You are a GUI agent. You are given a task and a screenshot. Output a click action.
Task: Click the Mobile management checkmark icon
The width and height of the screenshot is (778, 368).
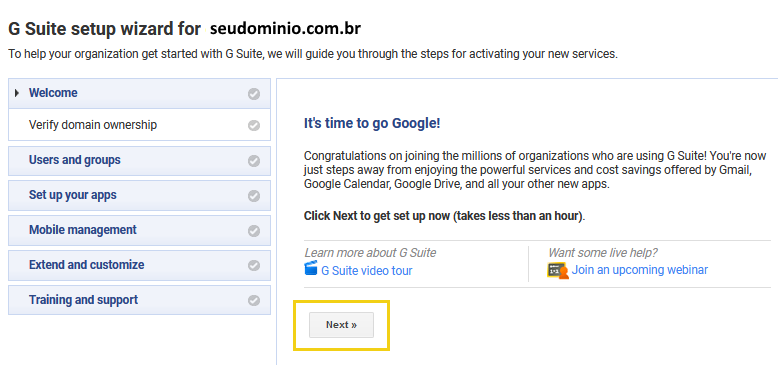(254, 231)
